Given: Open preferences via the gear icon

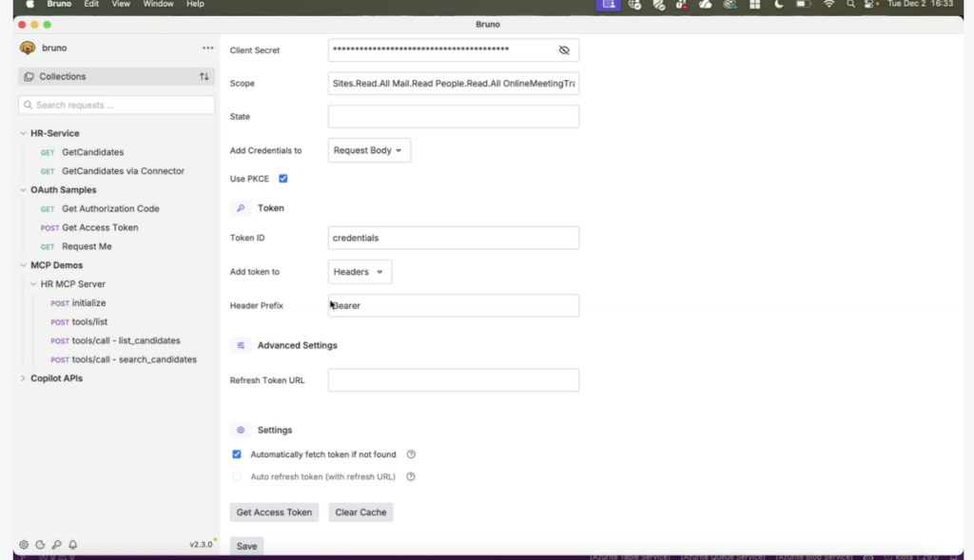Looking at the screenshot, I should click(x=24, y=545).
